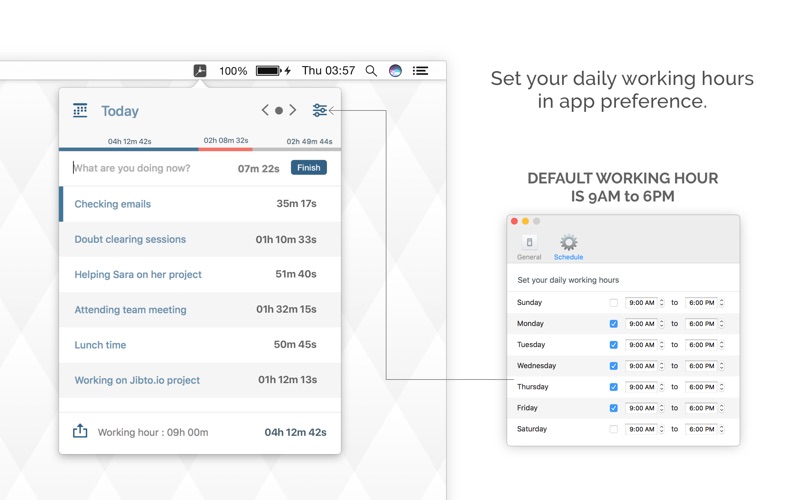Screen dimensions: 800x500
Task: Click the Today heading
Action: tap(120, 111)
